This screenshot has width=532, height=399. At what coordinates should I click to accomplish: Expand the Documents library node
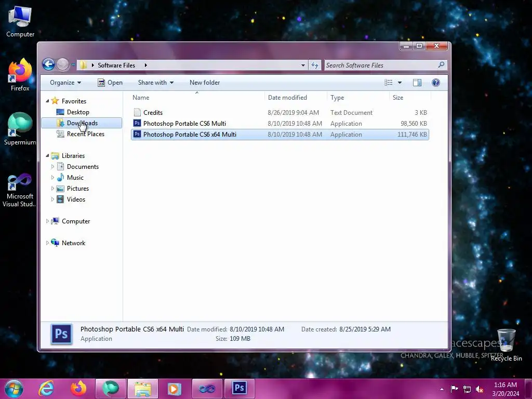click(x=52, y=167)
